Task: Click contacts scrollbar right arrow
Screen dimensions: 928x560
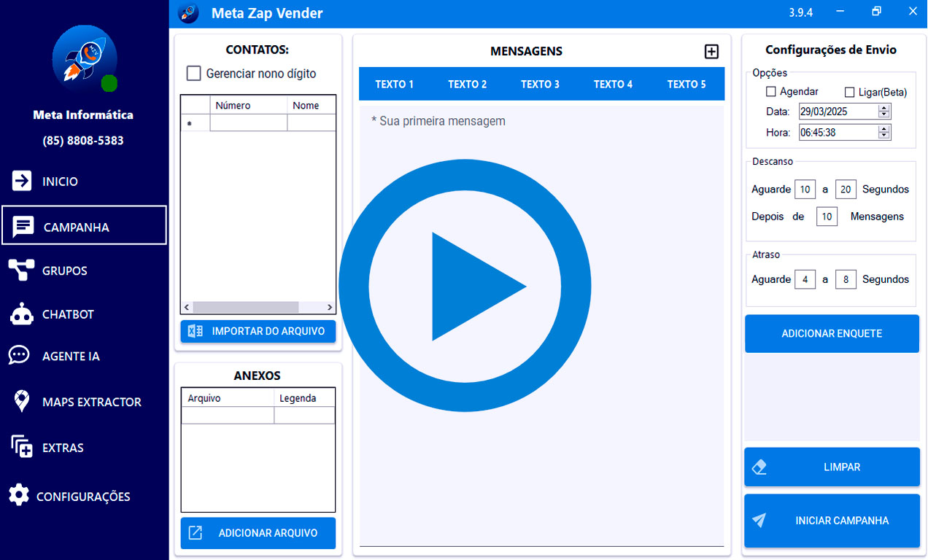Action: pyautogui.click(x=330, y=307)
